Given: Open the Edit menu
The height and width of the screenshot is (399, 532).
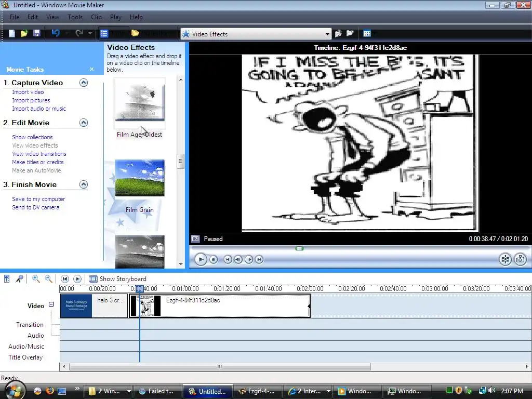Looking at the screenshot, I should click(33, 17).
